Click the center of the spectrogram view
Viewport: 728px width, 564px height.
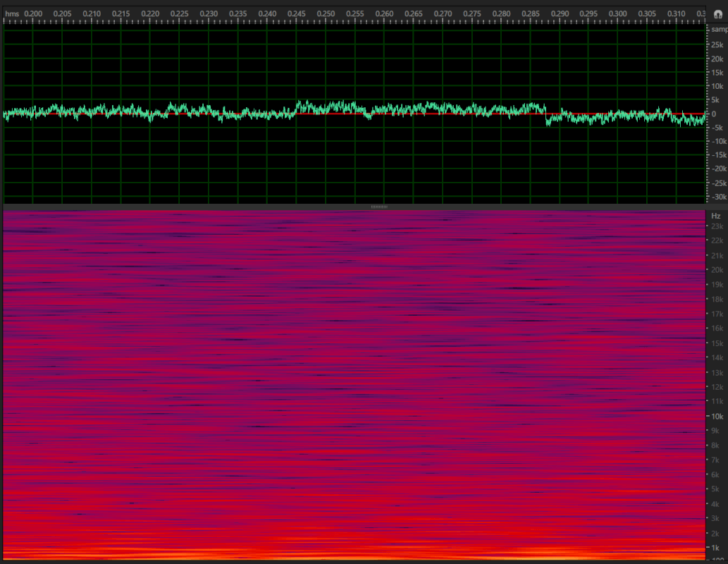[x=352, y=384]
